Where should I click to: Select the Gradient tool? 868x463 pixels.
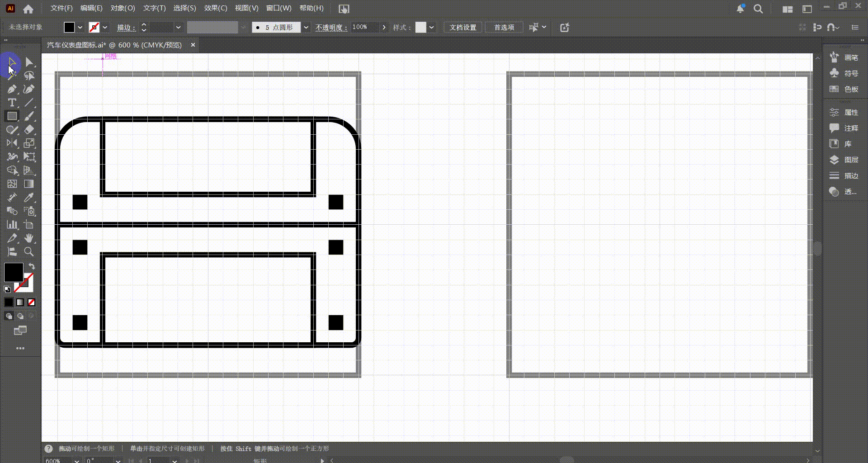coord(29,184)
